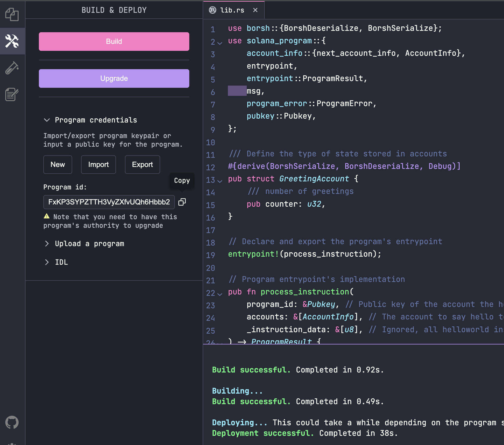This screenshot has width=504, height=445.
Task: Expand the Upload a program section
Action: point(47,244)
